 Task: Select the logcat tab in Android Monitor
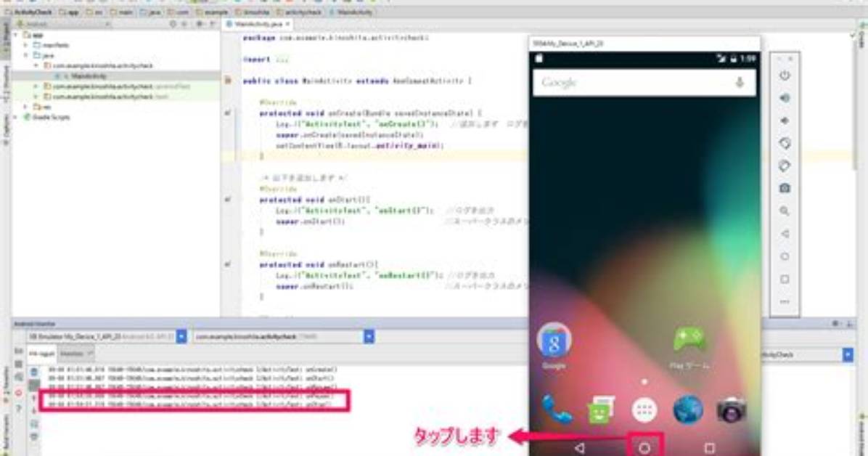43,354
